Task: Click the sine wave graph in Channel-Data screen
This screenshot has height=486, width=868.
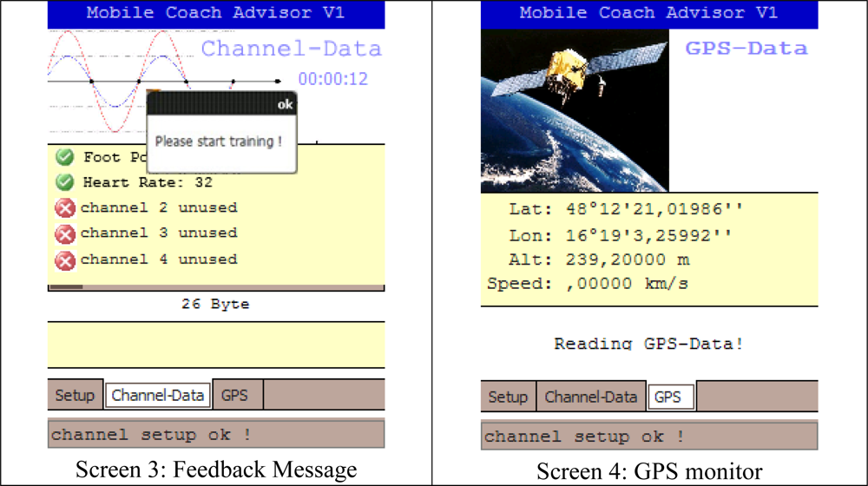Action: coord(95,82)
